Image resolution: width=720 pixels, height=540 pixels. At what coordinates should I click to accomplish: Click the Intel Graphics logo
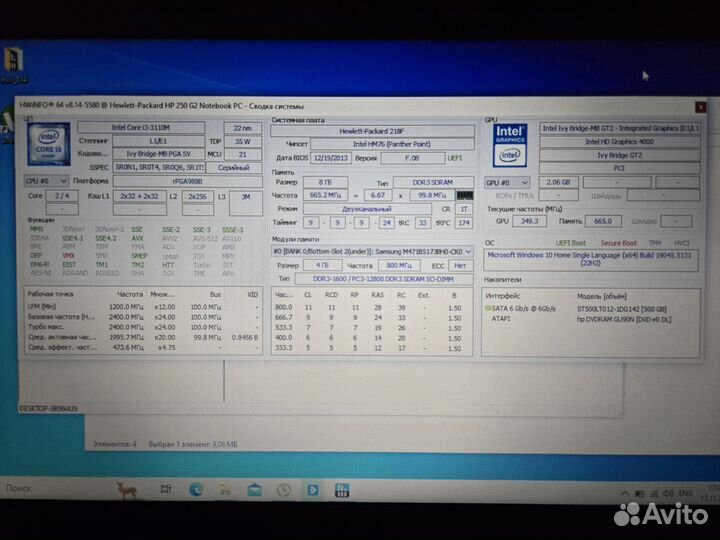tap(510, 145)
